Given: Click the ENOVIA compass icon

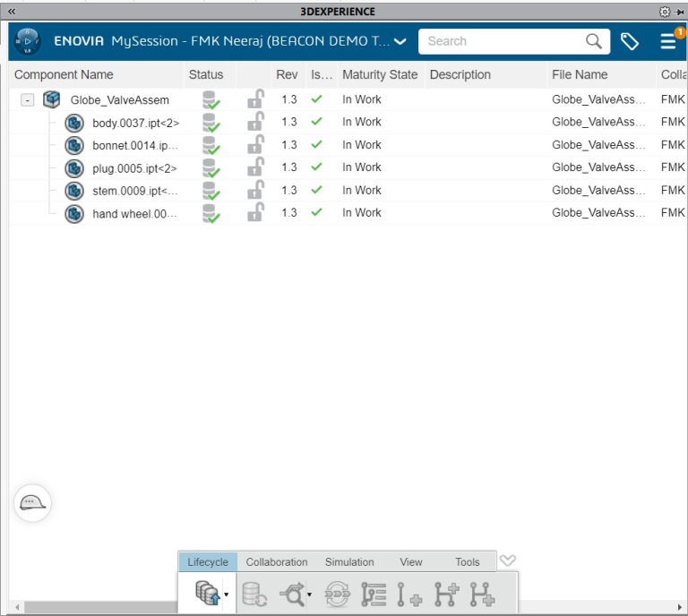Looking at the screenshot, I should [28, 41].
